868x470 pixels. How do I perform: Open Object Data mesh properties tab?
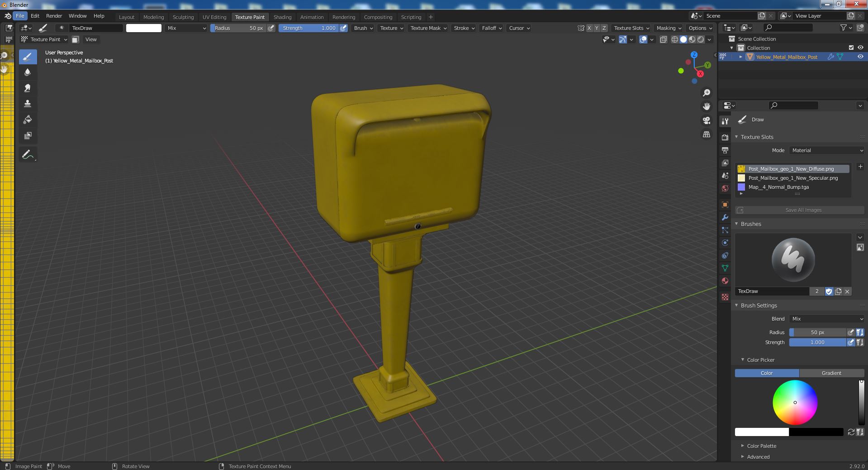pos(725,268)
